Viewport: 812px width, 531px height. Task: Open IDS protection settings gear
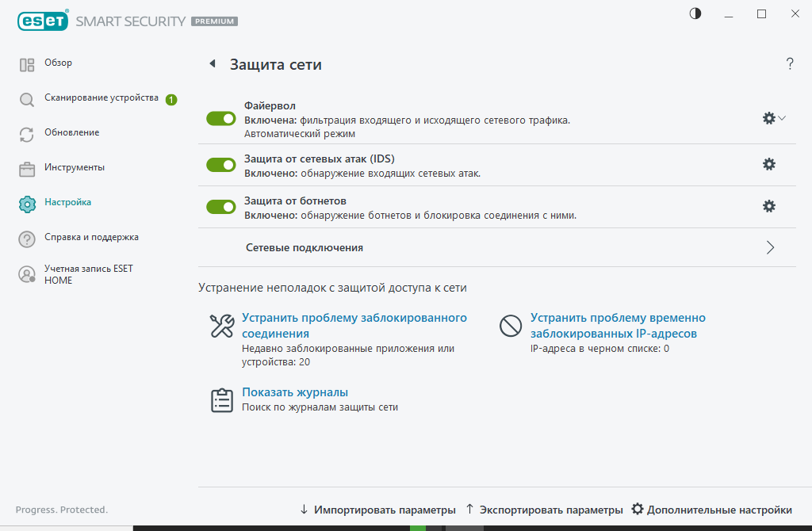tap(769, 164)
